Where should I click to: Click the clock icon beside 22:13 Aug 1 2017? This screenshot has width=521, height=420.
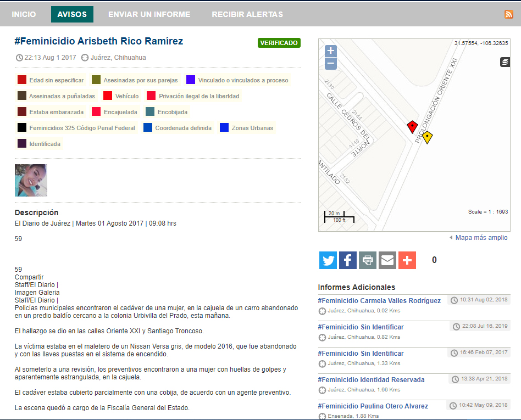[19, 58]
